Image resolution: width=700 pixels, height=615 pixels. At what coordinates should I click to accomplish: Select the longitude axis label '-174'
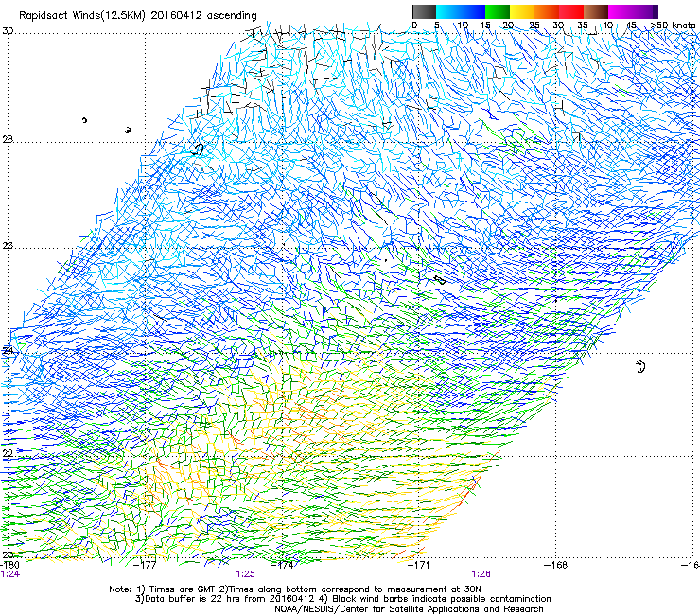[x=282, y=565]
